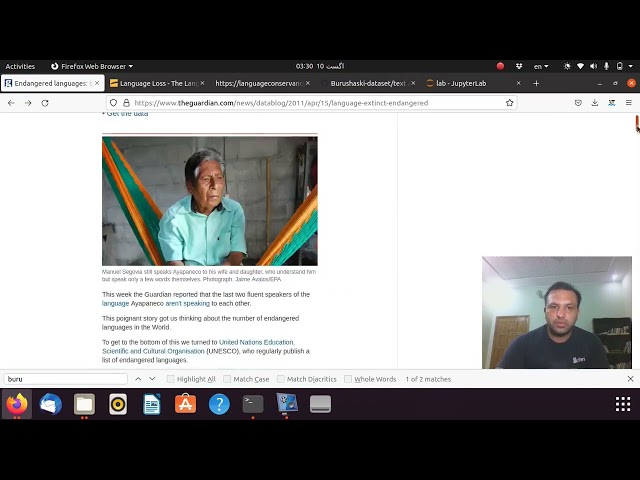Open the Firefox Web Browser app menu
The width and height of the screenshot is (640, 480).
[92, 66]
